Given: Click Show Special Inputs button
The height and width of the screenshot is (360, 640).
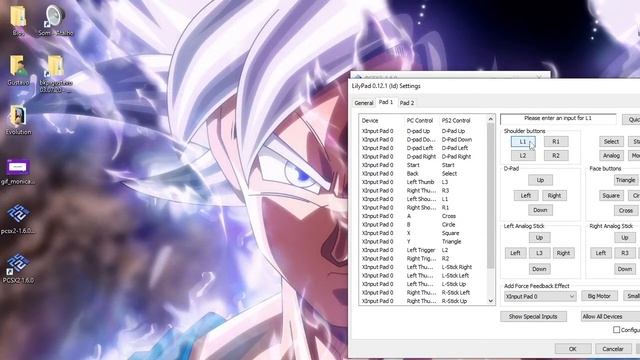Looking at the screenshot, I should point(533,316).
